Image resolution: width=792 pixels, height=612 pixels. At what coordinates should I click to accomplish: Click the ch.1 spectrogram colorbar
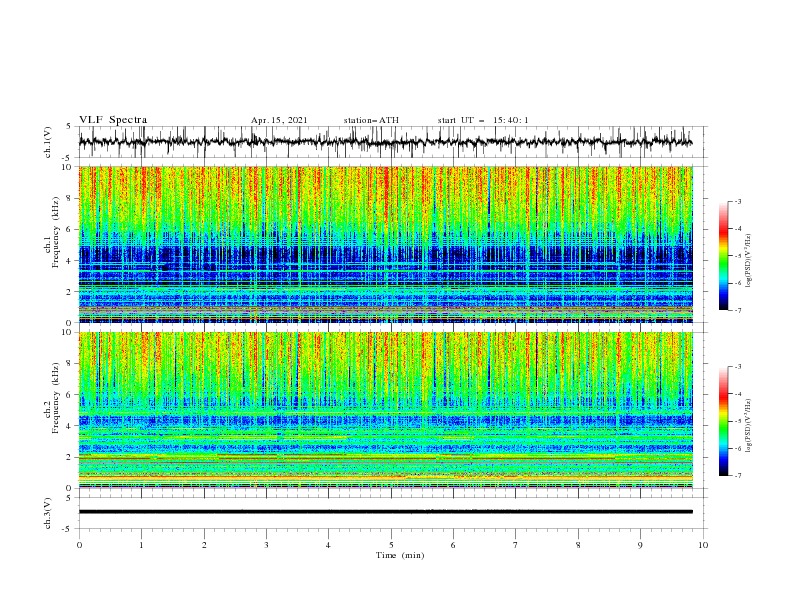[x=723, y=256]
